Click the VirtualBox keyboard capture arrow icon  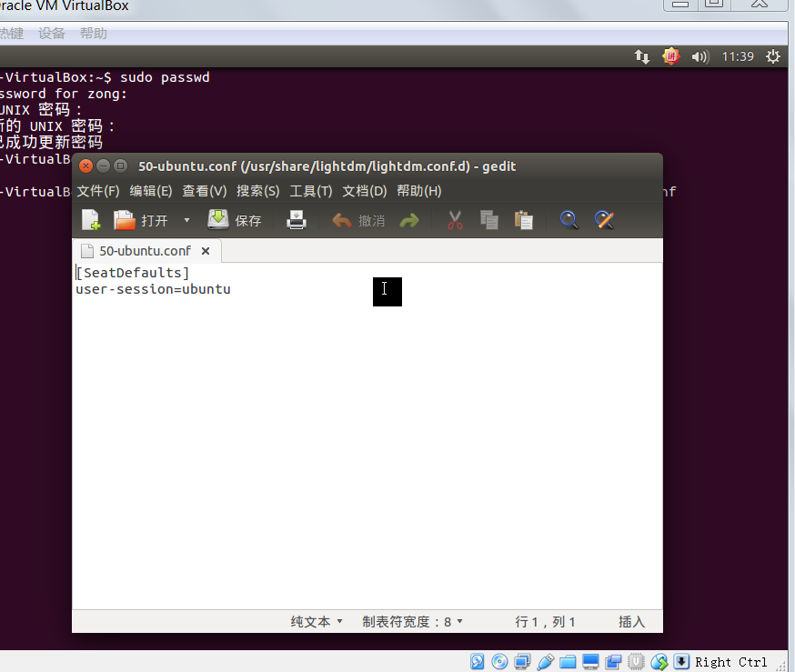tap(681, 661)
